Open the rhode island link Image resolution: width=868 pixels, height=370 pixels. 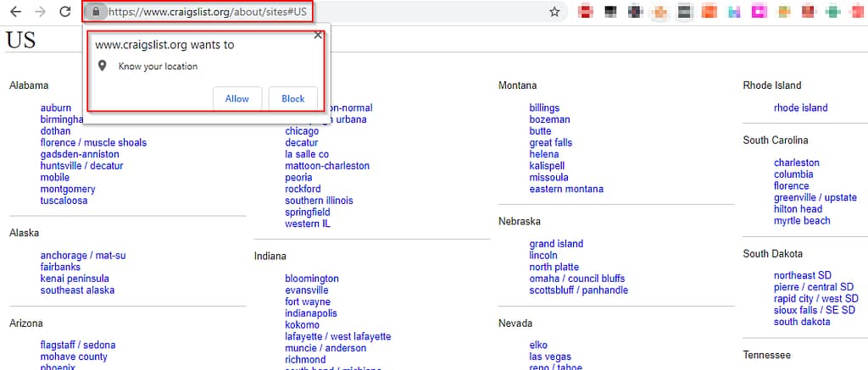(x=800, y=108)
